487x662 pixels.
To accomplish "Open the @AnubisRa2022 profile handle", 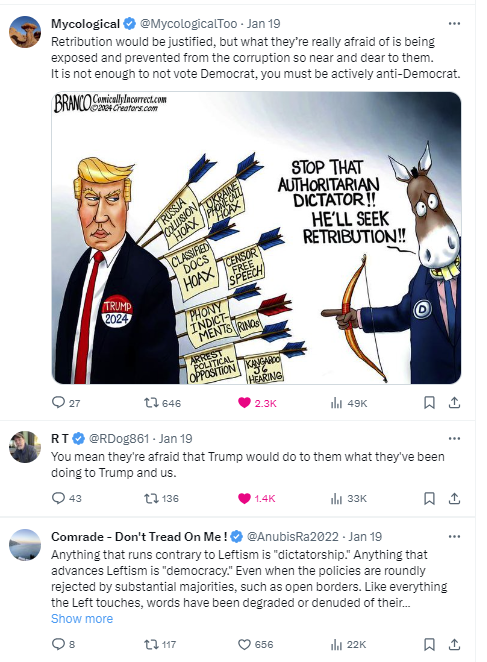I will click(x=293, y=537).
